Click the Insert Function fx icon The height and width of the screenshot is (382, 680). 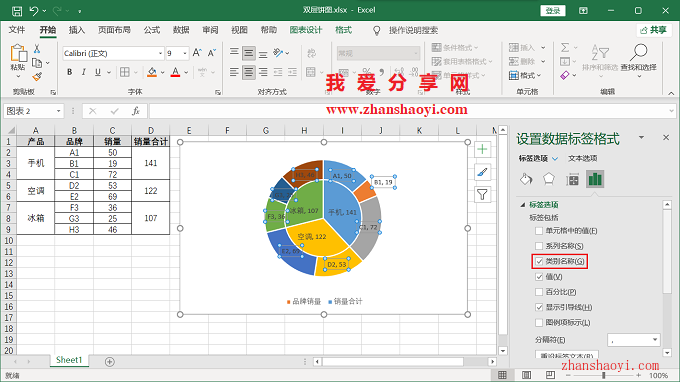coord(136,111)
